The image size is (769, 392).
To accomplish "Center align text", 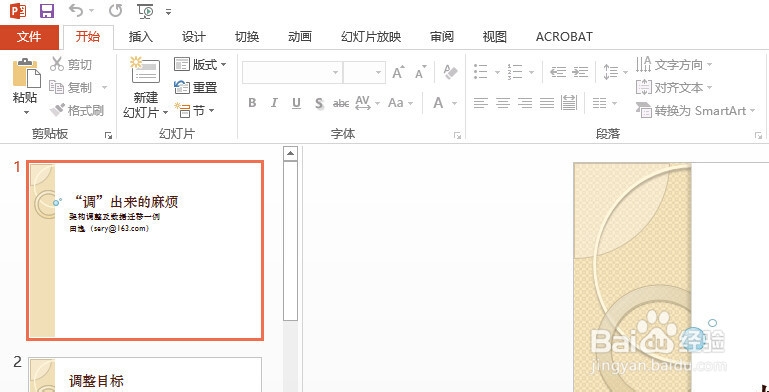I will click(503, 103).
